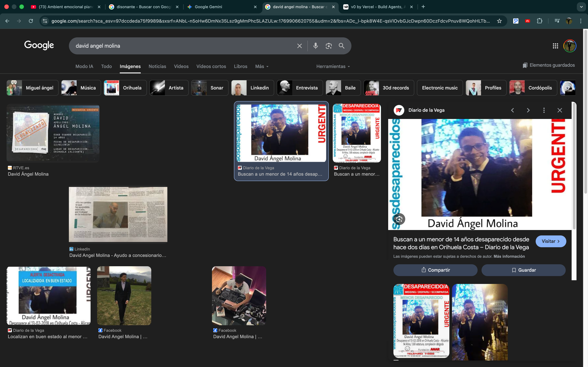
Task: Switch to the Google Gemini browser tab
Action: tap(208, 7)
